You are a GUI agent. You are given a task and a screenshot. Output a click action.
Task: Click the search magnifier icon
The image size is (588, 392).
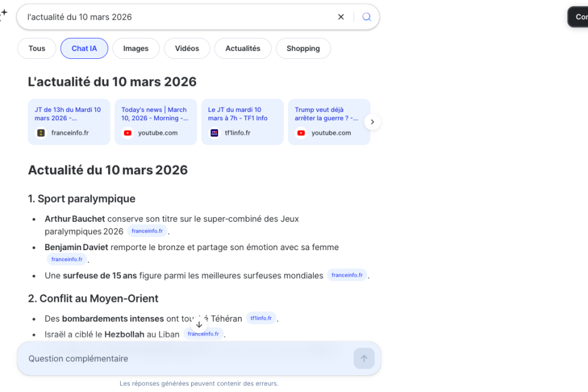[x=366, y=16]
